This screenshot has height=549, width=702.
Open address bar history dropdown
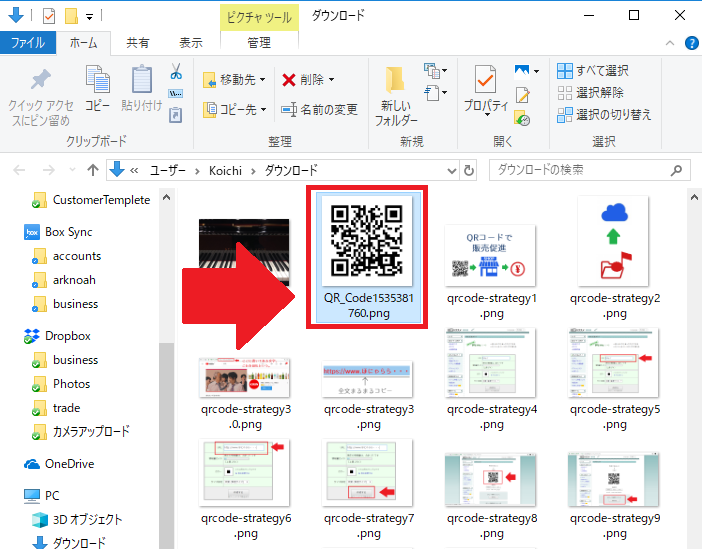(x=451, y=170)
